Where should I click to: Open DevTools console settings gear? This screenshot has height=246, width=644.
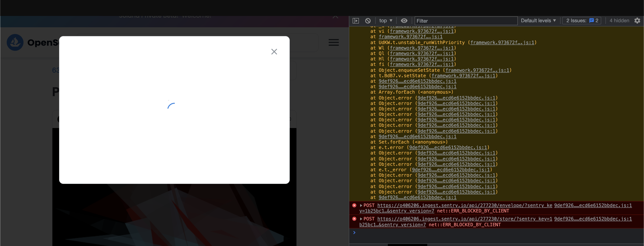click(637, 21)
